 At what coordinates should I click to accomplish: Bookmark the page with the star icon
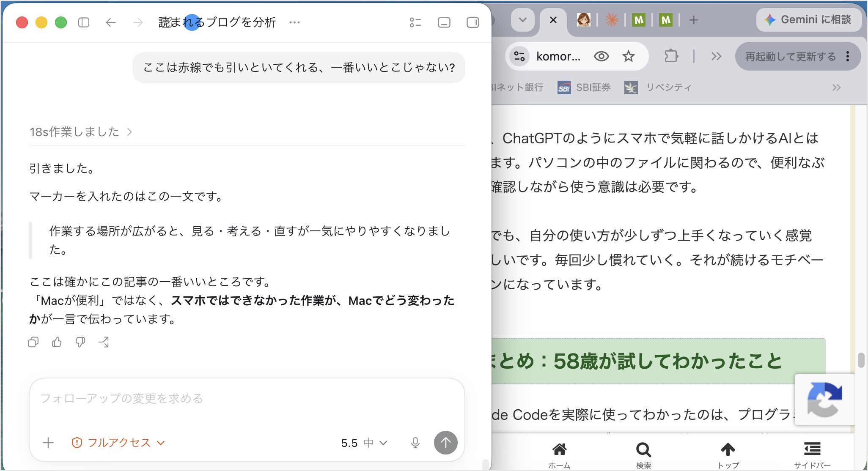629,56
